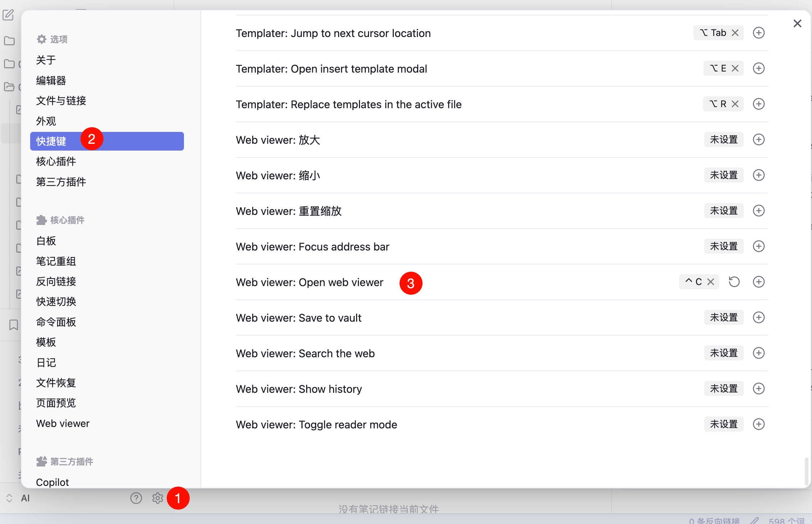The image size is (812, 524).
Task: Remove Option E hotkey from insert template modal
Action: click(735, 69)
